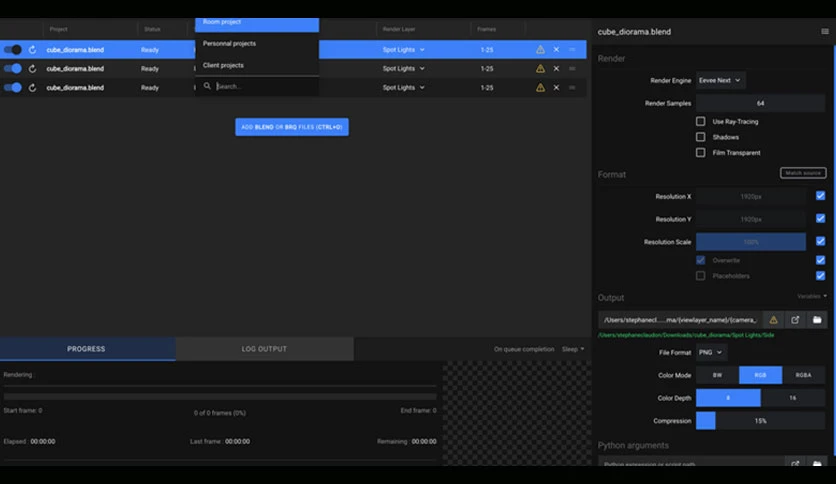Click the output path text field
This screenshot has height=484, width=836.
tap(680, 320)
